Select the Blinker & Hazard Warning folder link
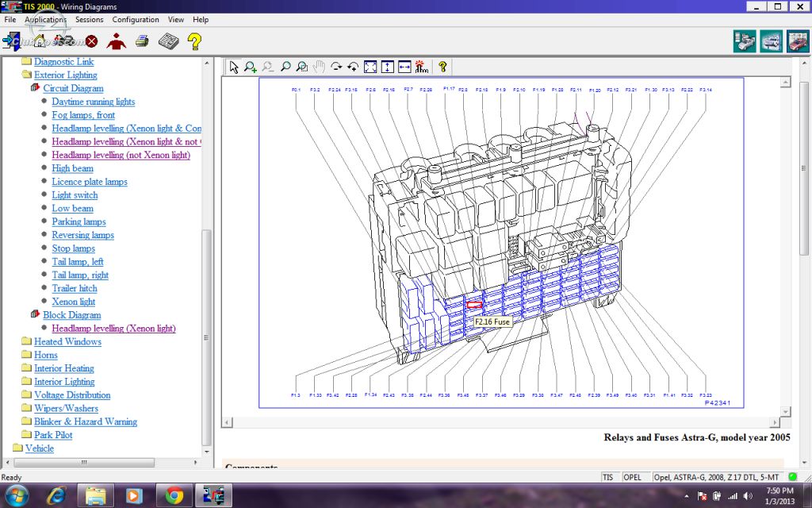The height and width of the screenshot is (508, 812). 86,421
